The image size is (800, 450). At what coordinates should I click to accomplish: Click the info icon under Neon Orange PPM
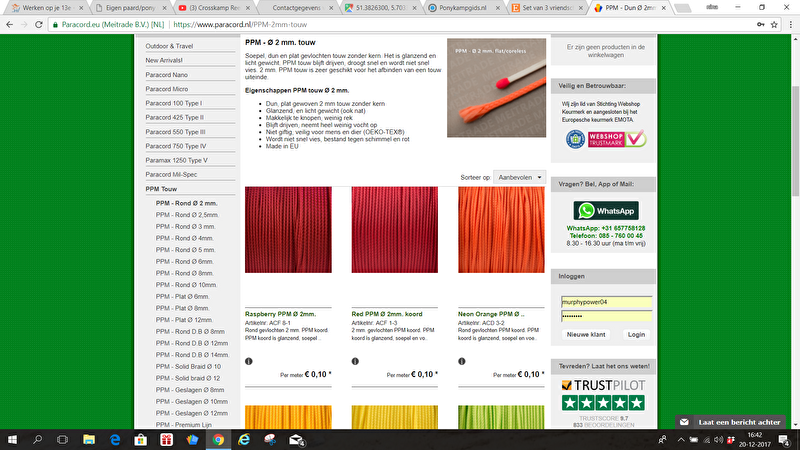coord(462,361)
